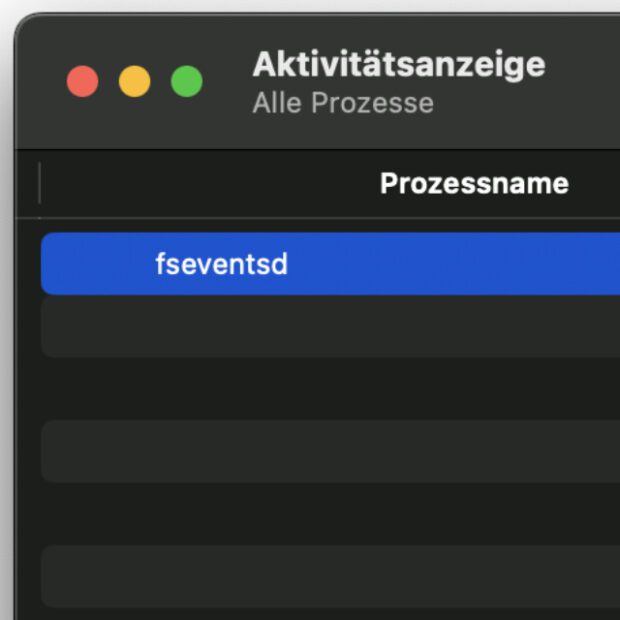Image resolution: width=620 pixels, height=620 pixels.
Task: Click the column divider left of Prozessname
Action: click(39, 184)
